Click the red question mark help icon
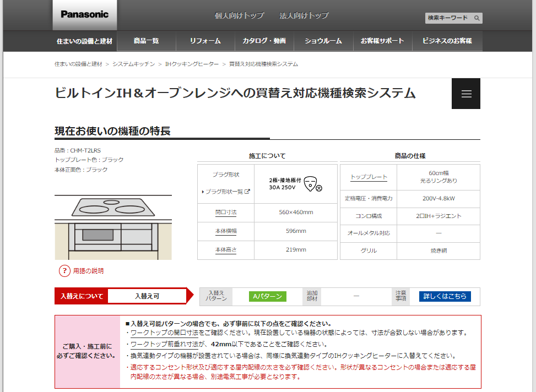Screen dimensions: 536x392 tap(64, 271)
